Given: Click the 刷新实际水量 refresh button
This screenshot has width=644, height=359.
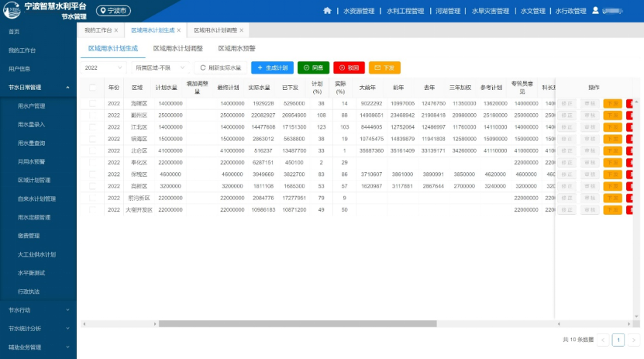Looking at the screenshot, I should pyautogui.click(x=221, y=67).
